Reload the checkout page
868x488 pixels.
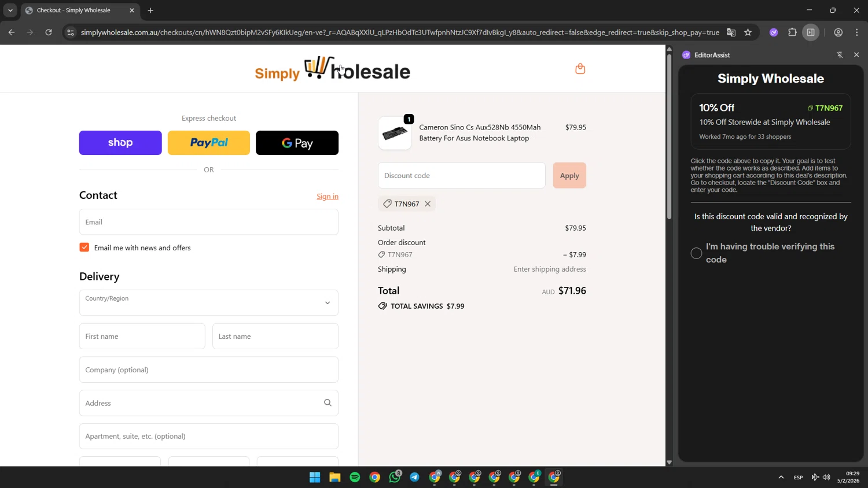click(x=49, y=32)
